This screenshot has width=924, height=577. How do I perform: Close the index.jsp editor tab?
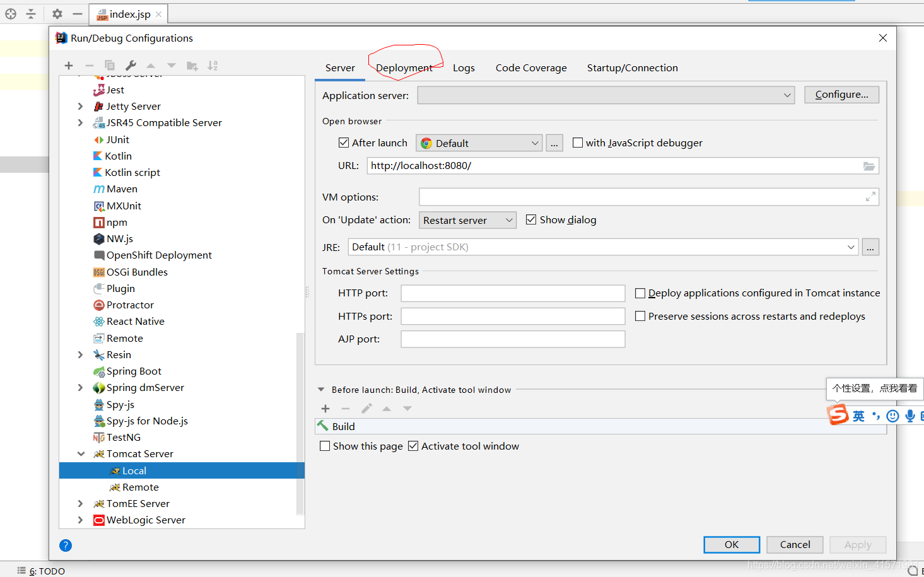(x=158, y=14)
